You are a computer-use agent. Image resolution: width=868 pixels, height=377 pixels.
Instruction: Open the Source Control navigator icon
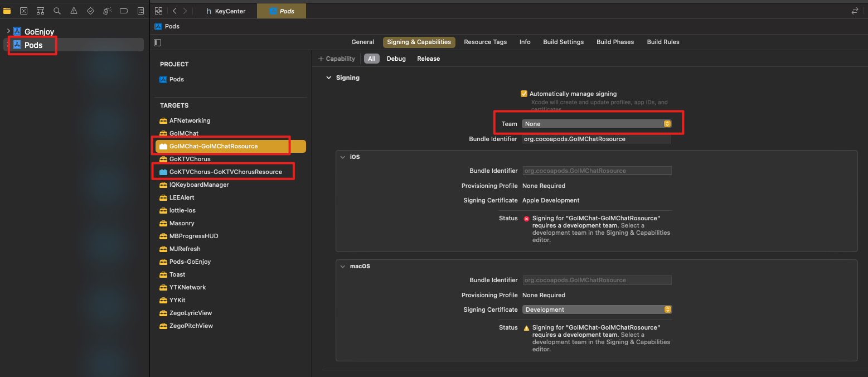[23, 11]
